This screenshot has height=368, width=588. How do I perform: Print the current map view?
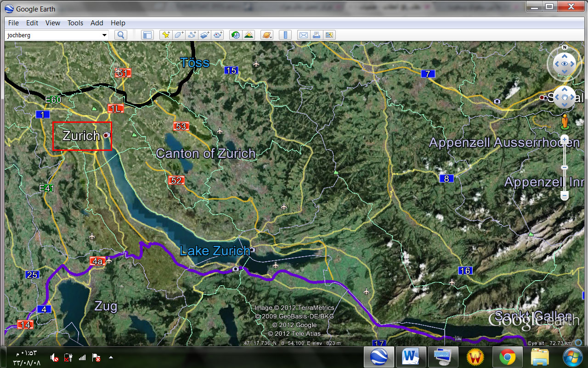[x=316, y=35]
